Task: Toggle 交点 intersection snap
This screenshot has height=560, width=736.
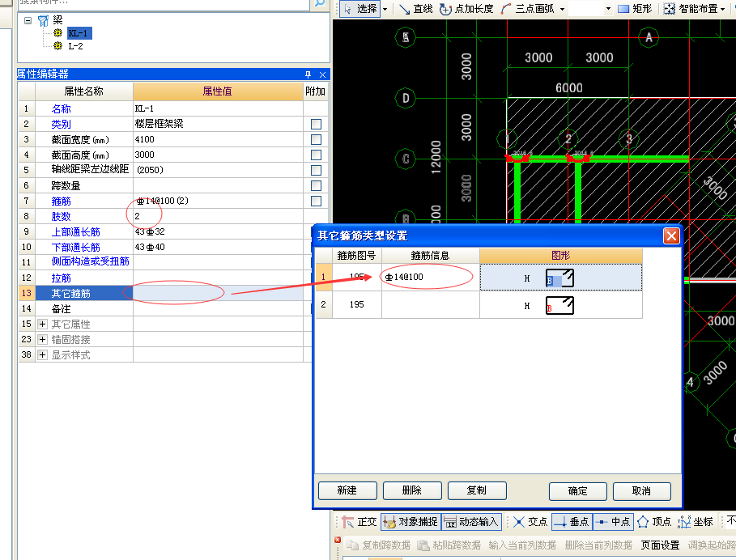Action: (530, 521)
